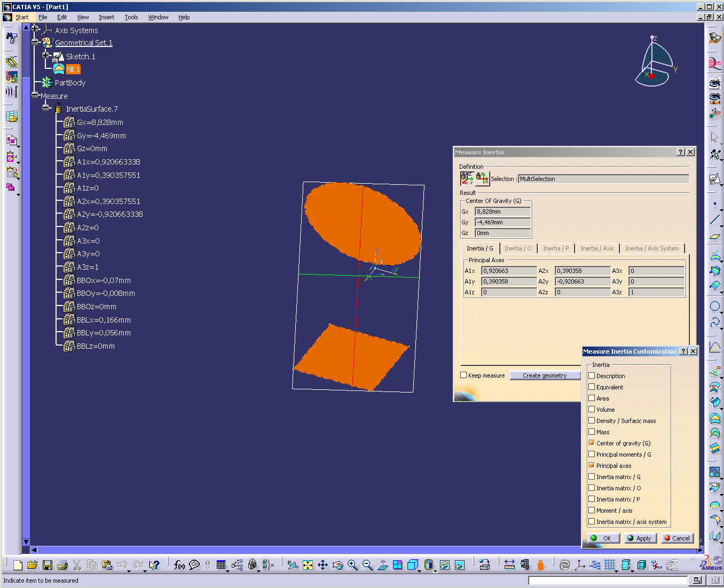Open the Insert menu
Viewport: 724px width, 588px height.
click(106, 17)
